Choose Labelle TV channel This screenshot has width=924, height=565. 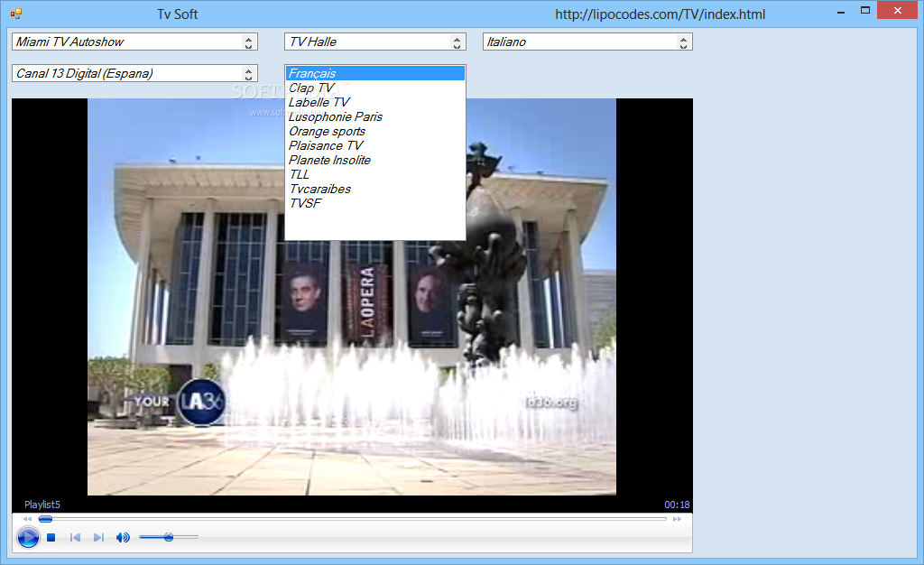[374, 103]
